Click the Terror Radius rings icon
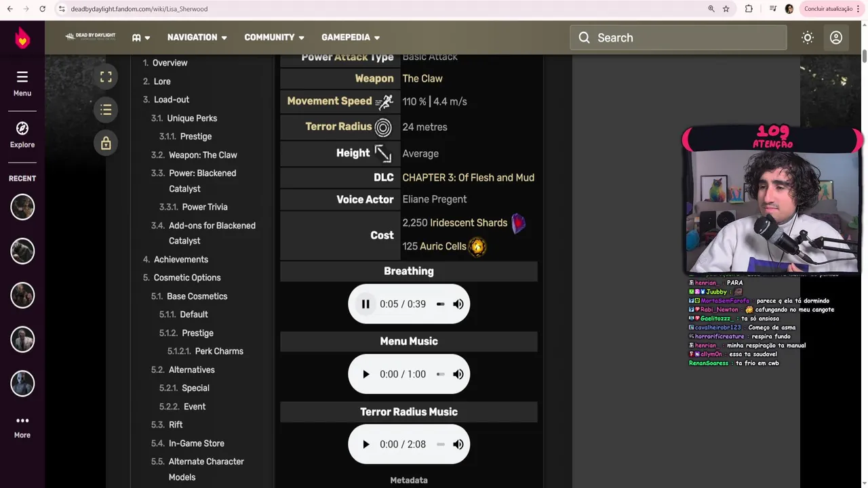The image size is (868, 488). click(383, 127)
